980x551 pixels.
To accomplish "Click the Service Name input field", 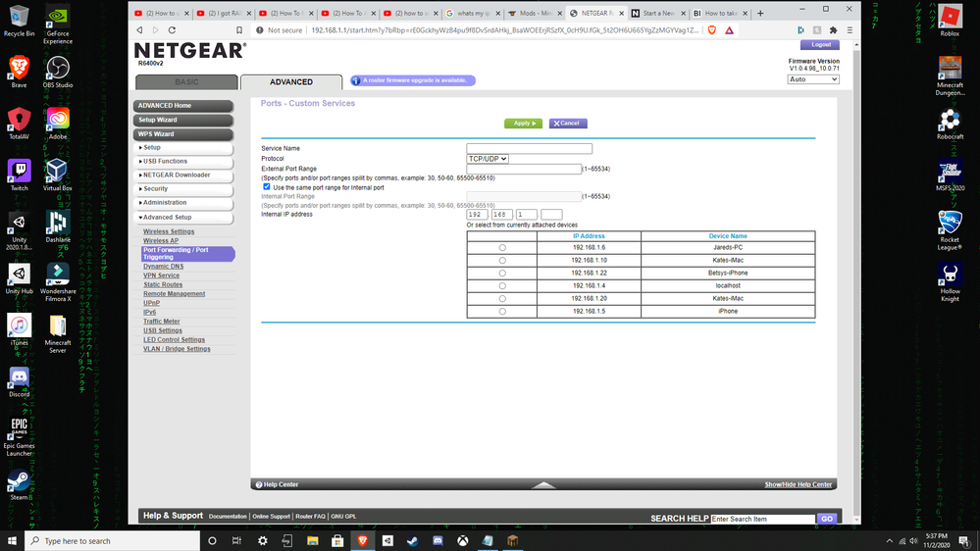I will pyautogui.click(x=529, y=149).
